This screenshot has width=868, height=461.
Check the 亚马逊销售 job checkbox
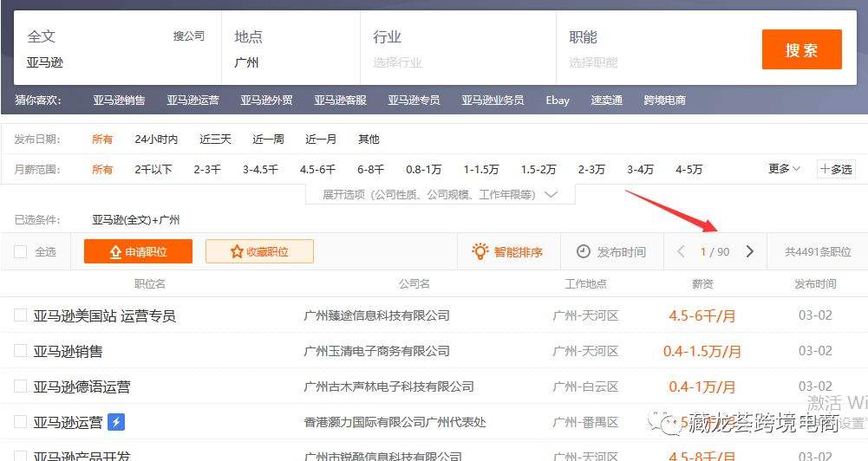tap(21, 351)
